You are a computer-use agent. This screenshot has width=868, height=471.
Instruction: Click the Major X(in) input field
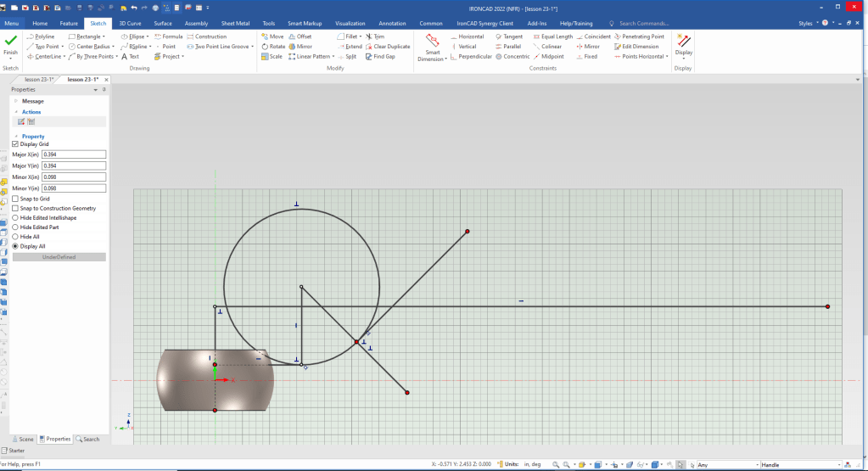click(73, 154)
